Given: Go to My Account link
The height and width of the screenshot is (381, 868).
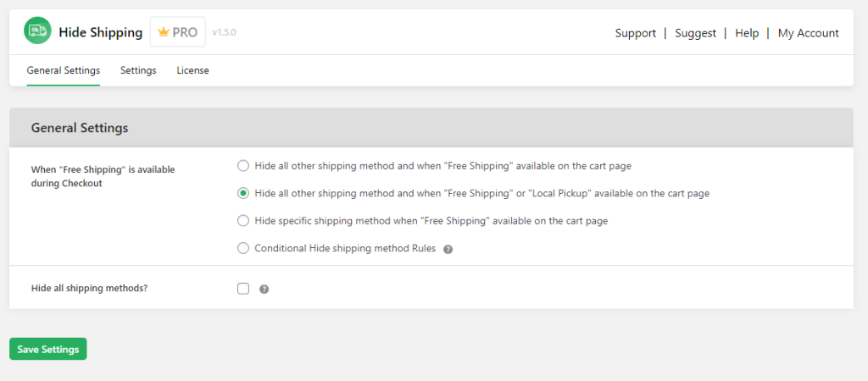Looking at the screenshot, I should (808, 33).
